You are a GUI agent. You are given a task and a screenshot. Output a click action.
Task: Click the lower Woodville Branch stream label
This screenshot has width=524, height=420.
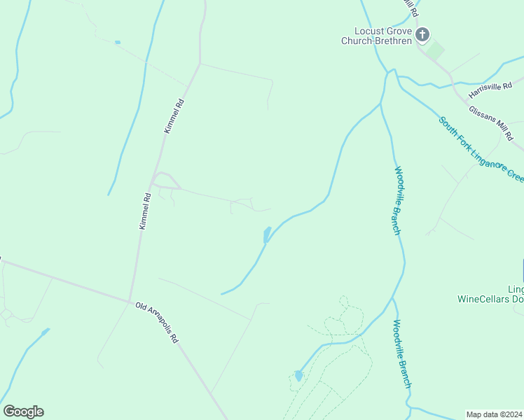click(x=402, y=354)
